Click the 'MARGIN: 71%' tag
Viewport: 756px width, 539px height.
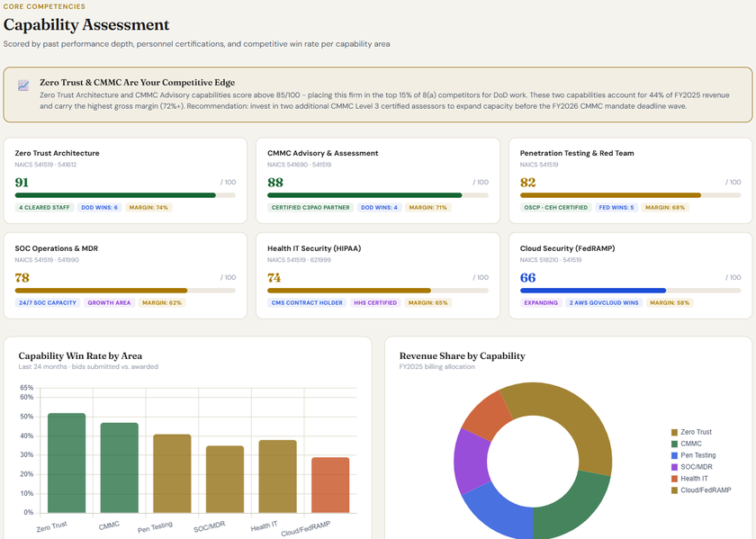coord(428,207)
